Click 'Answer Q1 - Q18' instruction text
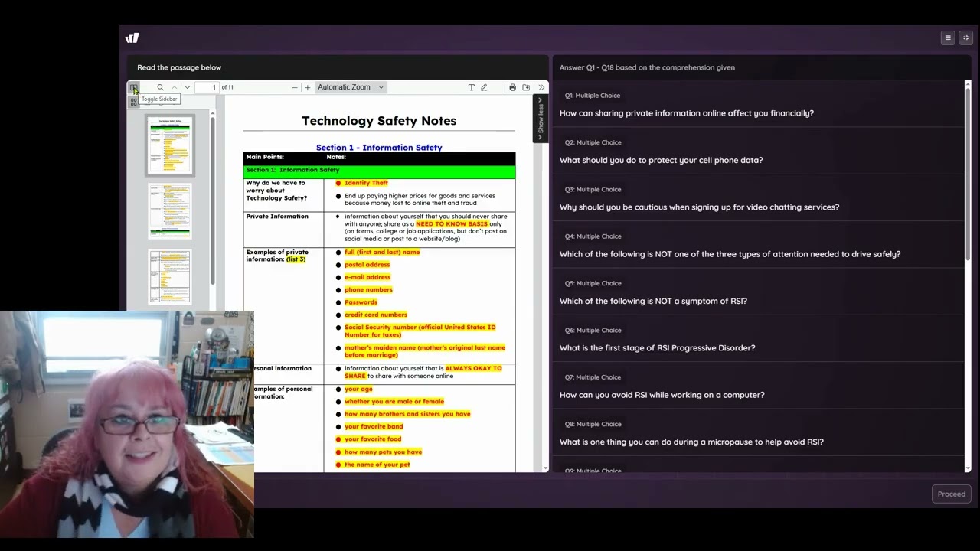Image resolution: width=980 pixels, height=551 pixels. coord(647,67)
